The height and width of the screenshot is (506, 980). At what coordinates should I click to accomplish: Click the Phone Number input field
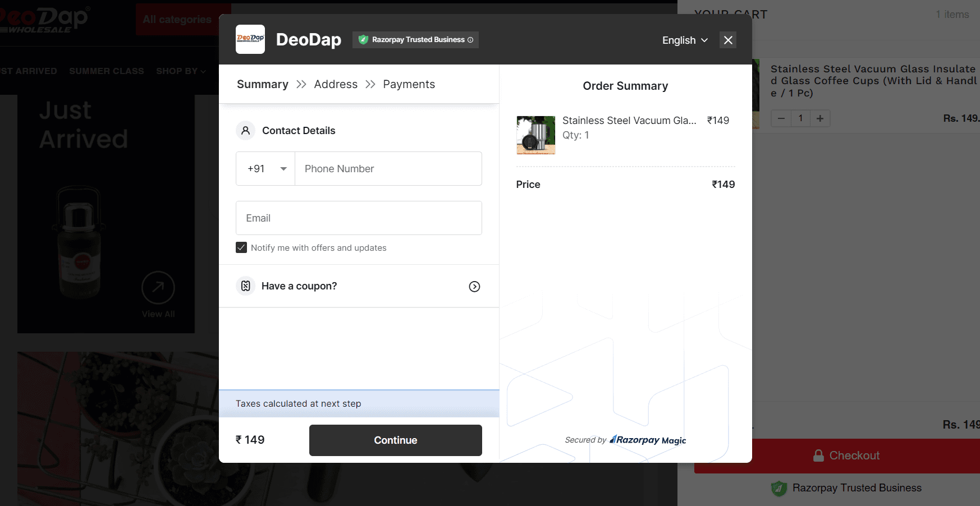pos(388,168)
